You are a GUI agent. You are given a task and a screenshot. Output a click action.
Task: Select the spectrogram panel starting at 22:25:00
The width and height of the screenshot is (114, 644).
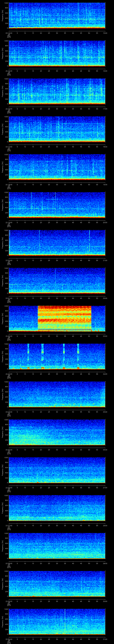57,432
